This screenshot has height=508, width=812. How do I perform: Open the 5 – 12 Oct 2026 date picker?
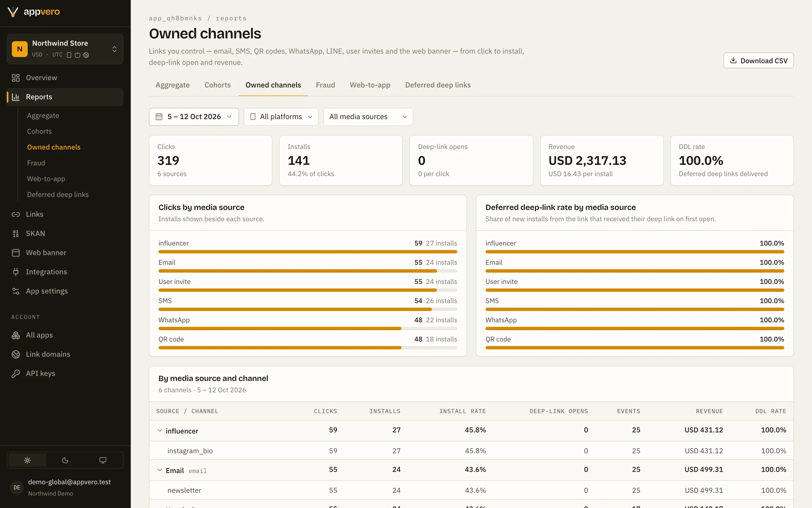[x=194, y=117]
